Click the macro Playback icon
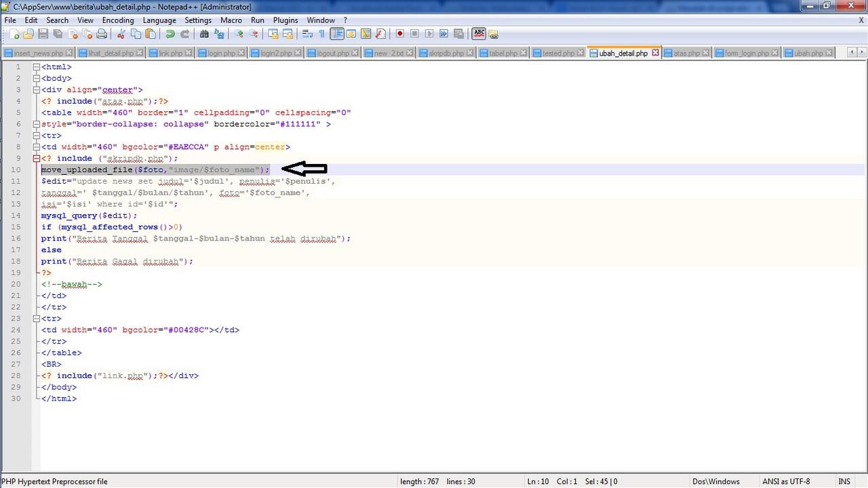 [429, 34]
